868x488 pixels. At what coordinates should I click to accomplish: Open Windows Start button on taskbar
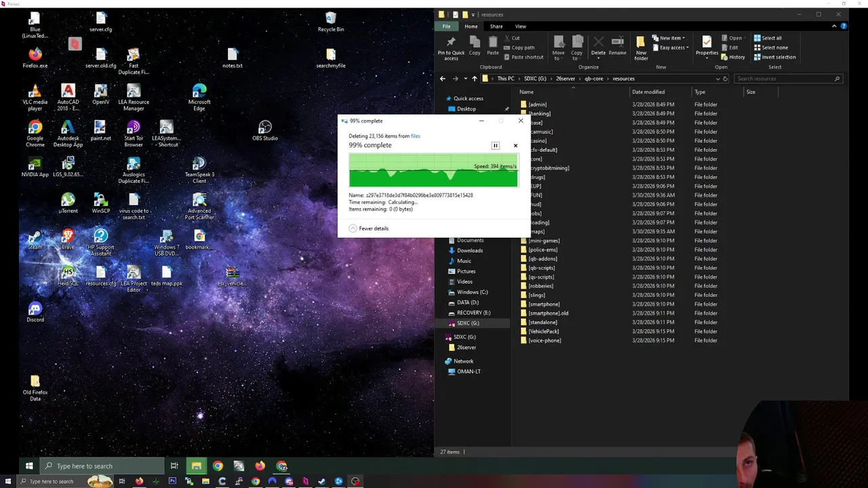[x=29, y=466]
